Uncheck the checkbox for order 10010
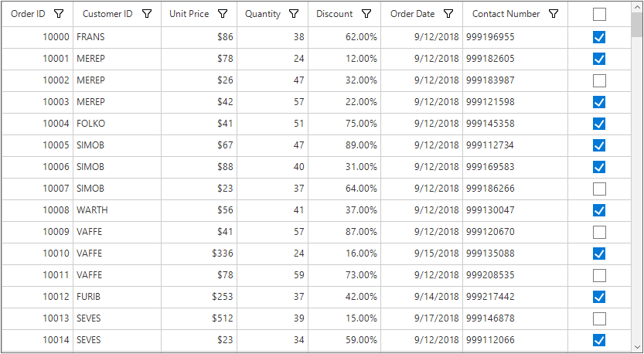Image resolution: width=644 pixels, height=354 pixels. tap(599, 254)
